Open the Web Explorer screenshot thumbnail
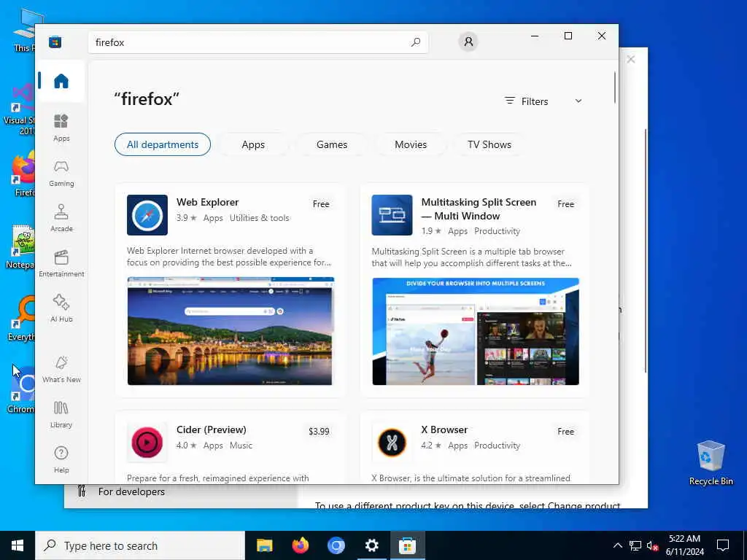The height and width of the screenshot is (560, 747). click(231, 331)
